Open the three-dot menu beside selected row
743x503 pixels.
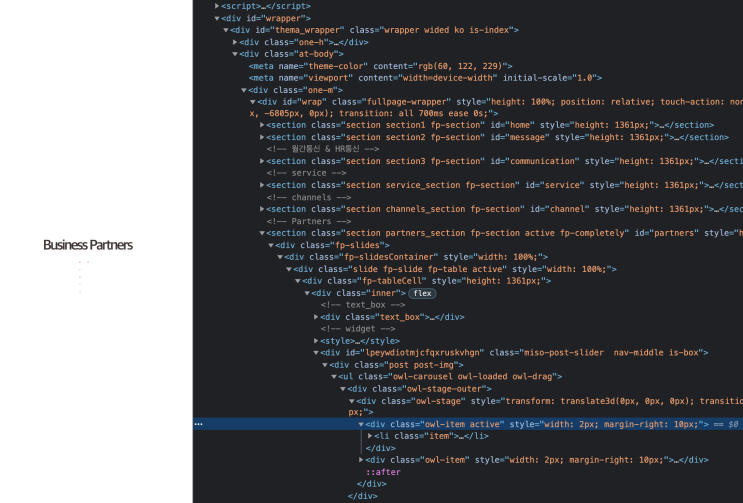click(x=198, y=424)
